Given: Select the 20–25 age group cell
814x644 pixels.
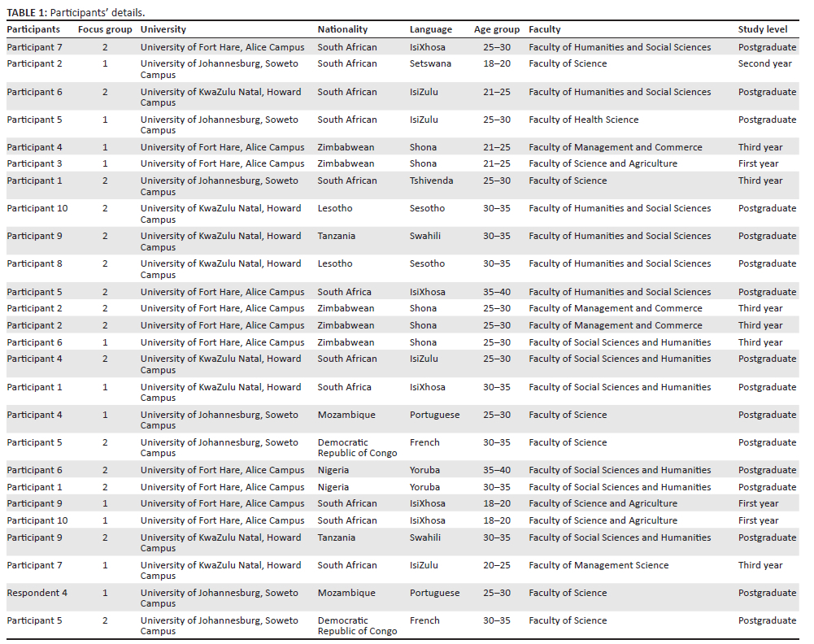Looking at the screenshot, I should click(x=496, y=565).
